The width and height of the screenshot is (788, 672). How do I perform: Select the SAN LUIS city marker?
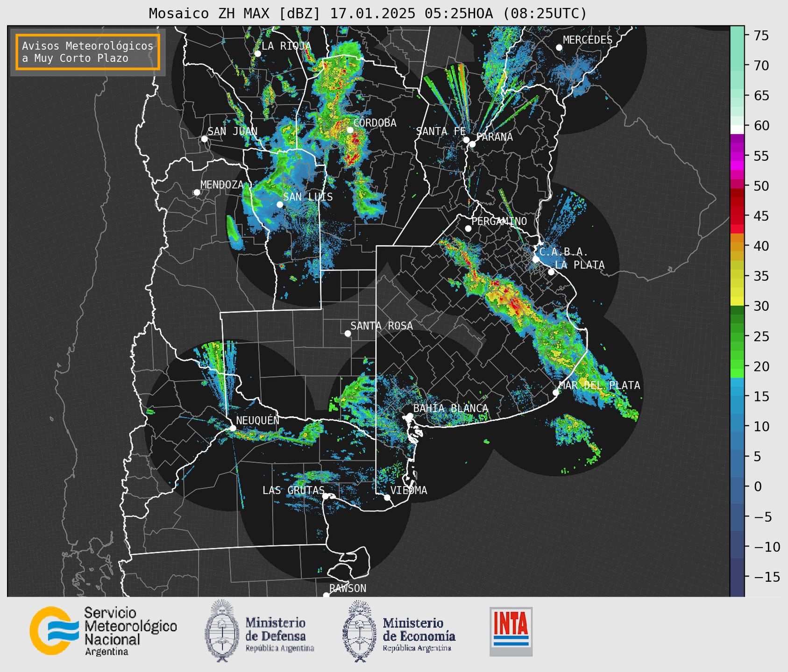click(x=280, y=204)
